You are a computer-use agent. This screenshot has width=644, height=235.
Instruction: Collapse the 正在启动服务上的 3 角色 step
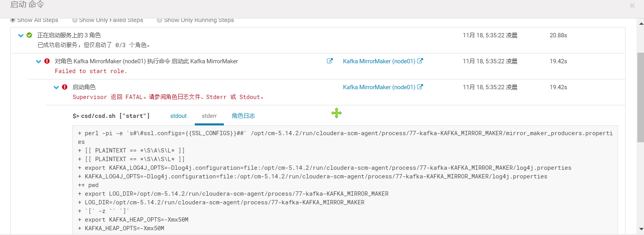(21, 35)
